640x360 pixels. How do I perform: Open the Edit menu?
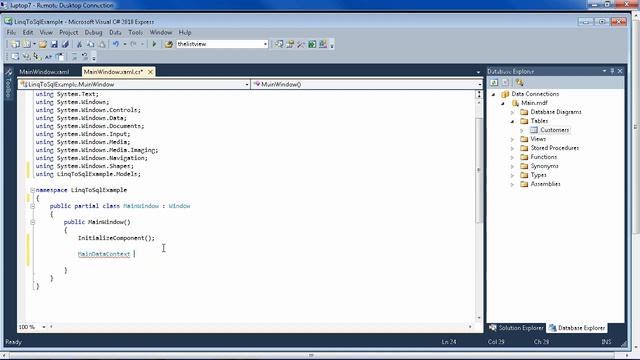pyautogui.click(x=28, y=32)
